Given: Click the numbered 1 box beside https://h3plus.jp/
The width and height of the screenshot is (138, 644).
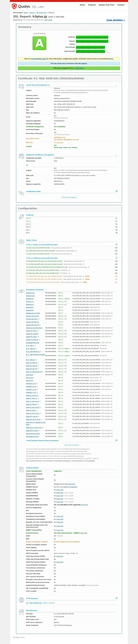Looking at the screenshot, I should click(x=27, y=603).
